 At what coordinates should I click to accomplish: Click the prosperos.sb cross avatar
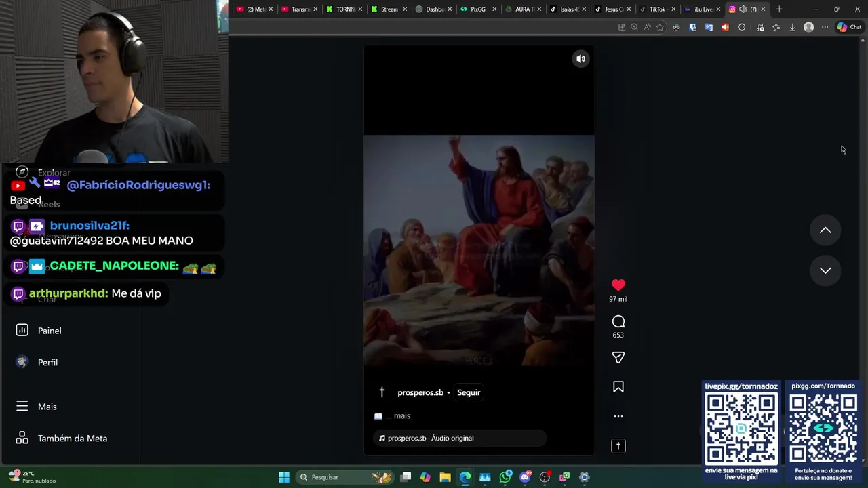(x=382, y=392)
